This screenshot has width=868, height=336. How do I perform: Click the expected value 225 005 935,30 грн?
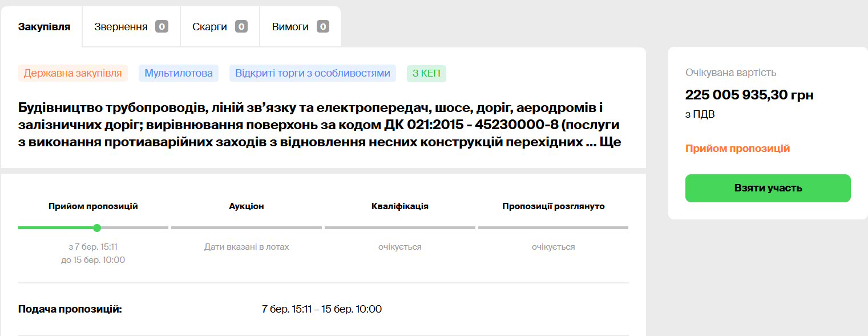click(x=749, y=95)
